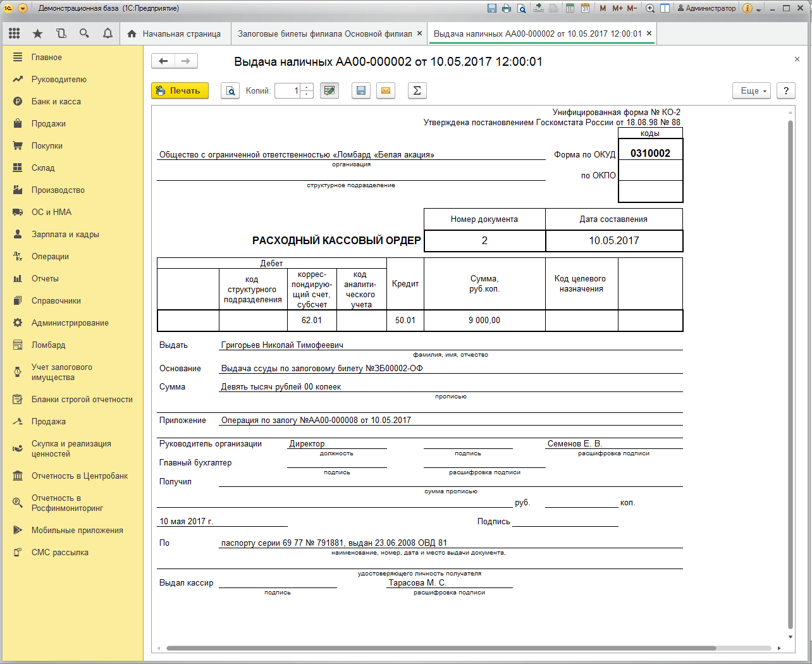The height and width of the screenshot is (664, 812).
Task: Open Скупка и реализация ценностей section
Action: tap(71, 448)
